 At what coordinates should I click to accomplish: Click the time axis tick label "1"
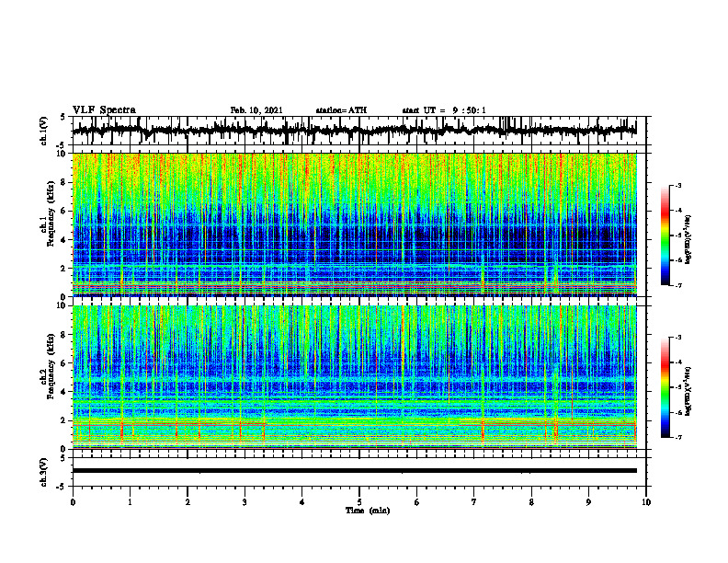(x=130, y=502)
